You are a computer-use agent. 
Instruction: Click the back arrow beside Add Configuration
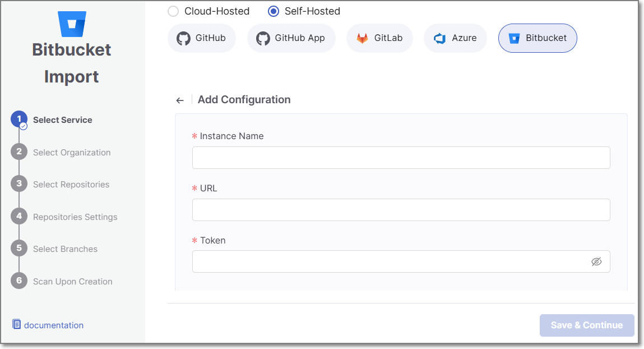(x=180, y=100)
